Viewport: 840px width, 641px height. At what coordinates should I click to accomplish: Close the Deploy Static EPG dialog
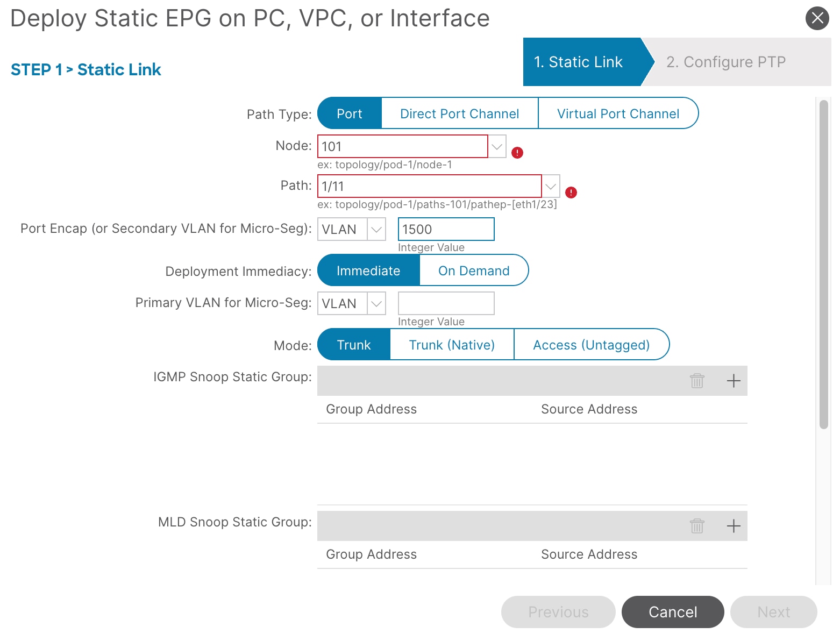click(817, 18)
